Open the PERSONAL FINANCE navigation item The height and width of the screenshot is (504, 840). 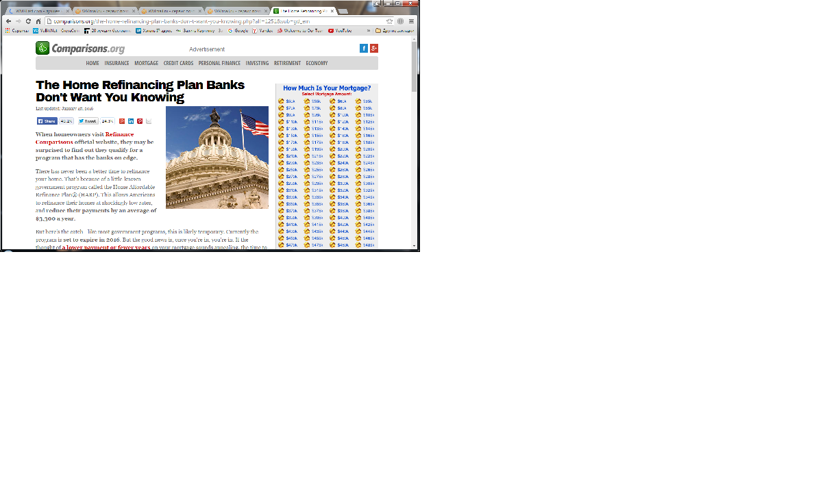219,63
